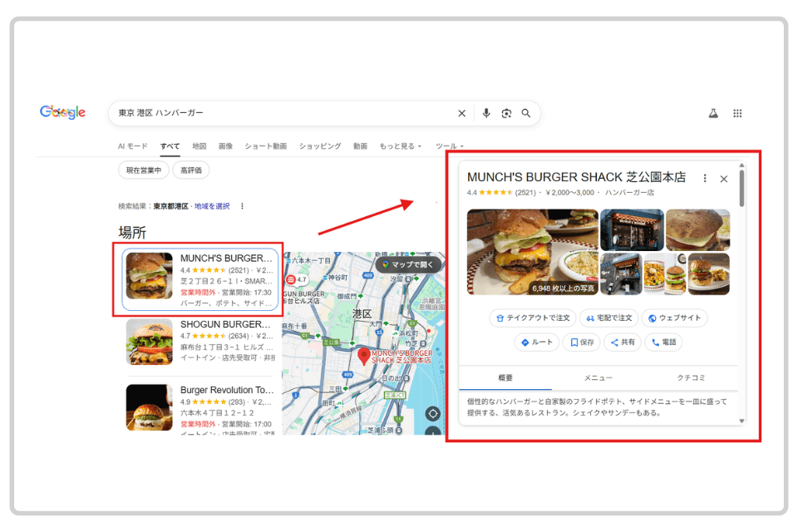This screenshot has height=532, width=798.
Task: Expand the もっと見る dropdown
Action: (399, 145)
